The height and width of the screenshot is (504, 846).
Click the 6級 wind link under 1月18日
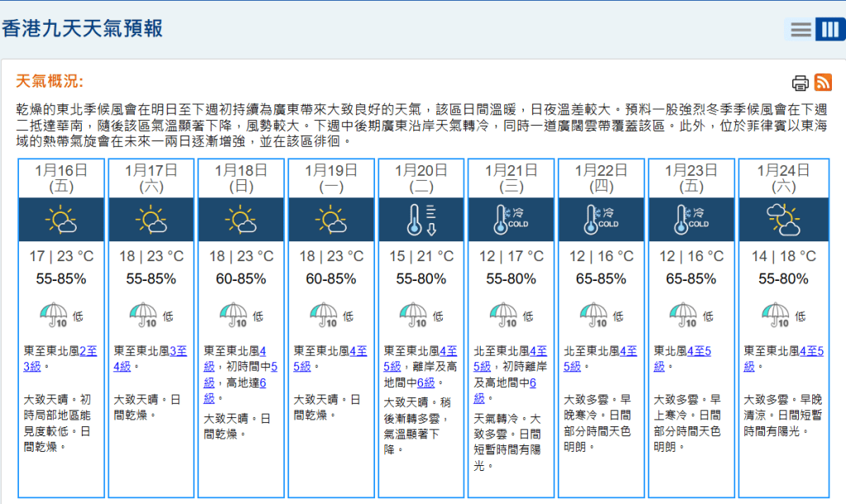point(261,383)
